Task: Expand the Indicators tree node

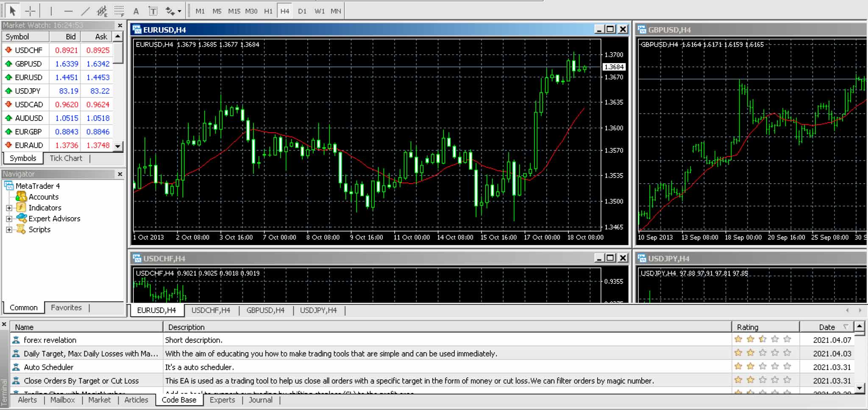Action: point(9,208)
